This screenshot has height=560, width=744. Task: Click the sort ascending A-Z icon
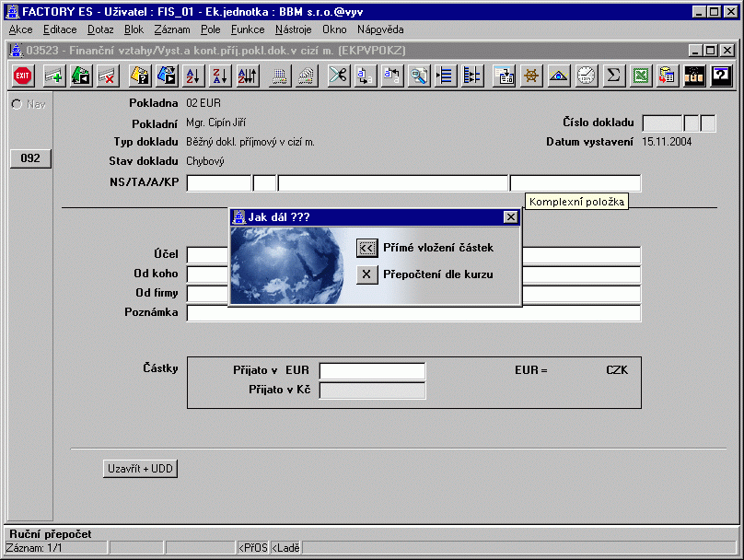tap(193, 76)
